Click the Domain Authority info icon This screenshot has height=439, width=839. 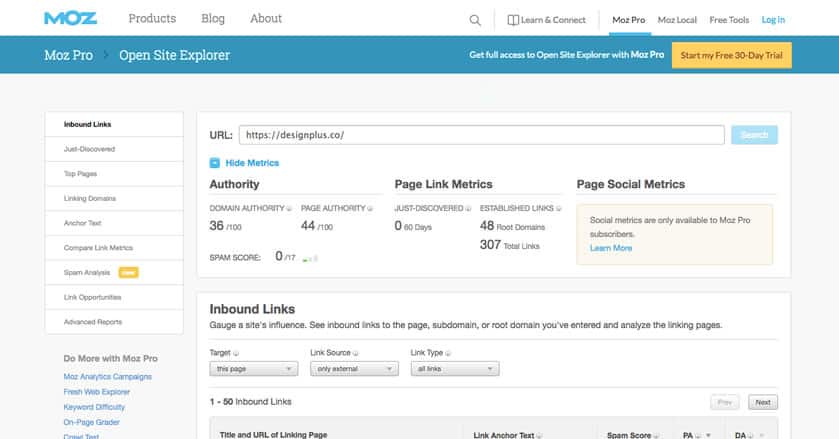click(x=289, y=208)
